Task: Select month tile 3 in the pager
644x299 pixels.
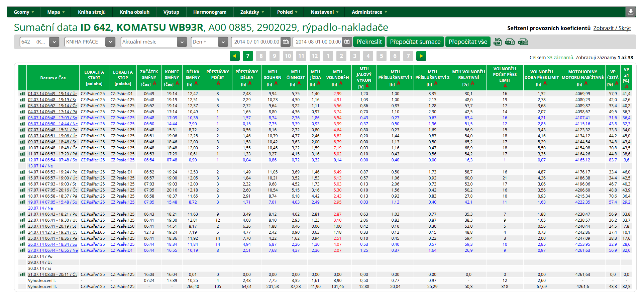Action: (355, 56)
